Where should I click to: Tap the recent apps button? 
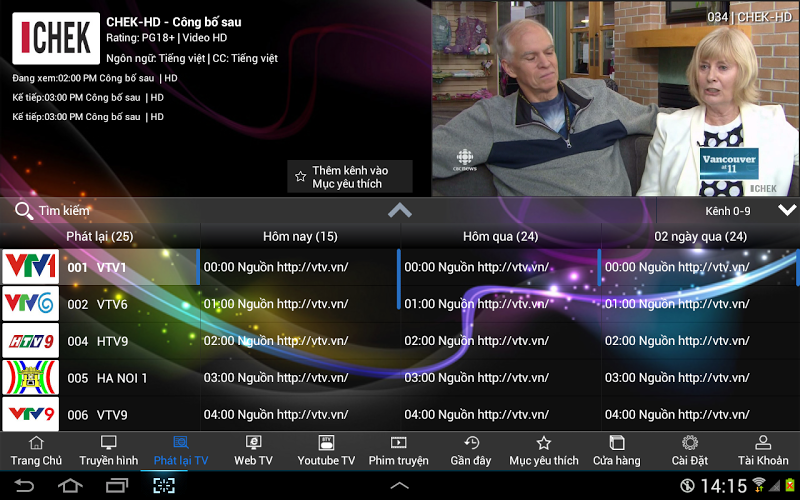pyautogui.click(x=117, y=485)
